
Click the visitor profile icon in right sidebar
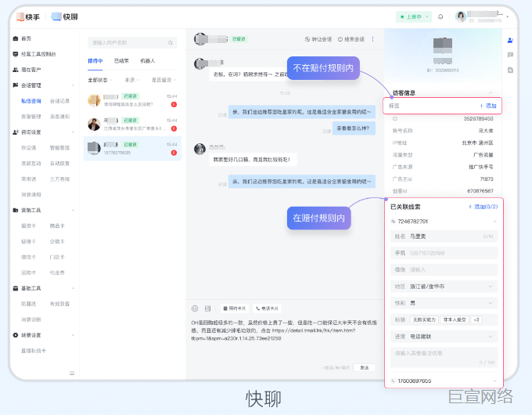click(510, 40)
